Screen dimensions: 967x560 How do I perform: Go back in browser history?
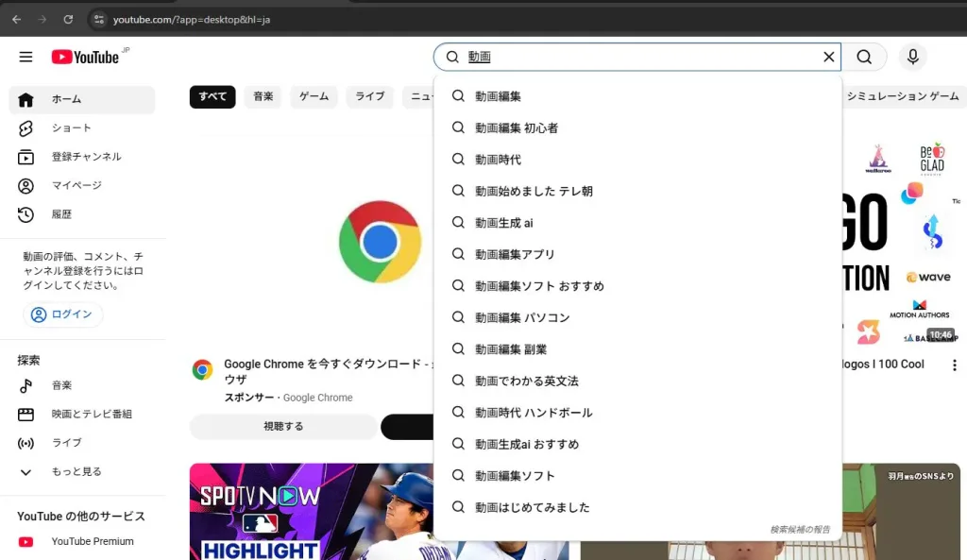coord(17,19)
